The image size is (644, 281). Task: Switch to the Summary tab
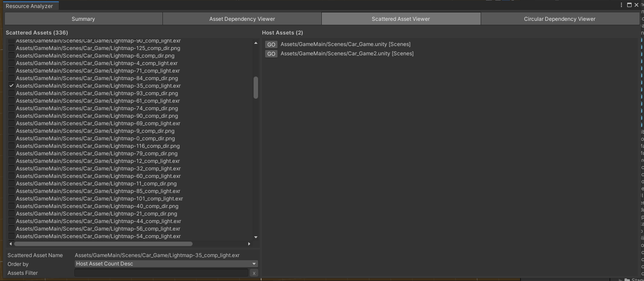[83, 19]
